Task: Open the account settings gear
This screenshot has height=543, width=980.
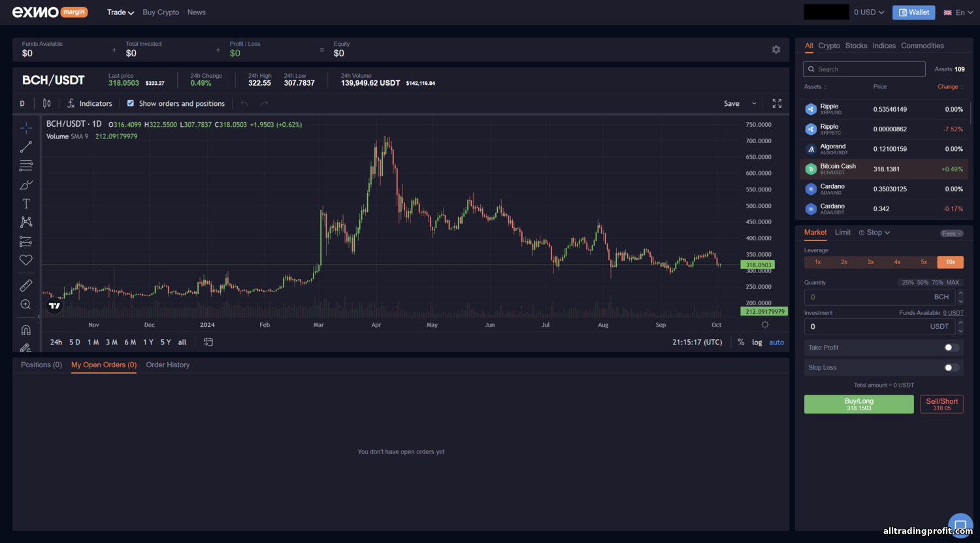Action: click(x=776, y=50)
